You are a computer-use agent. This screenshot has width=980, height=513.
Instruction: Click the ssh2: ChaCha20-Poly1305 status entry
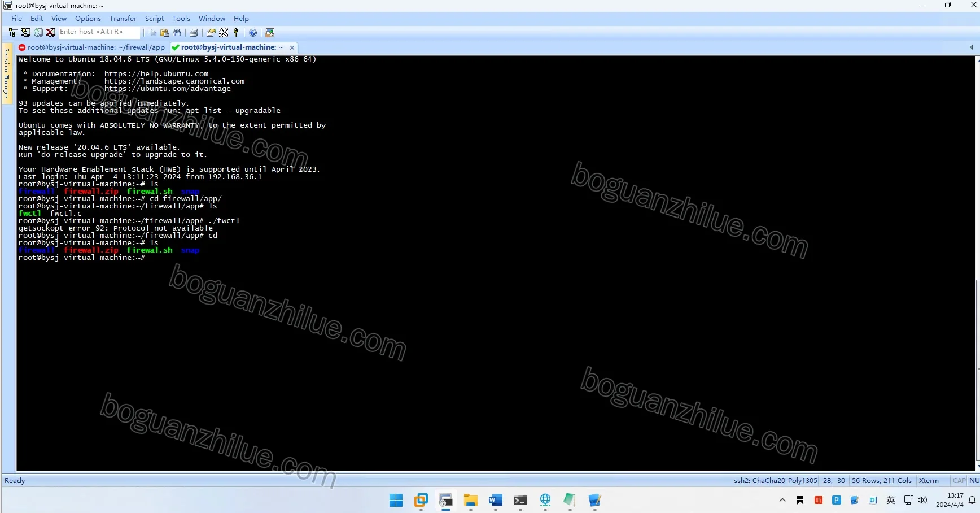(775, 481)
